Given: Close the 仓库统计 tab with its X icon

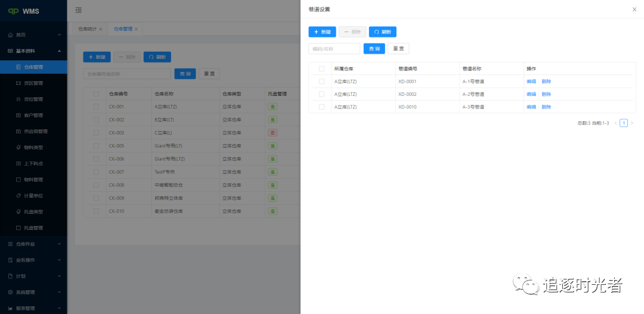Looking at the screenshot, I should coord(101,29).
